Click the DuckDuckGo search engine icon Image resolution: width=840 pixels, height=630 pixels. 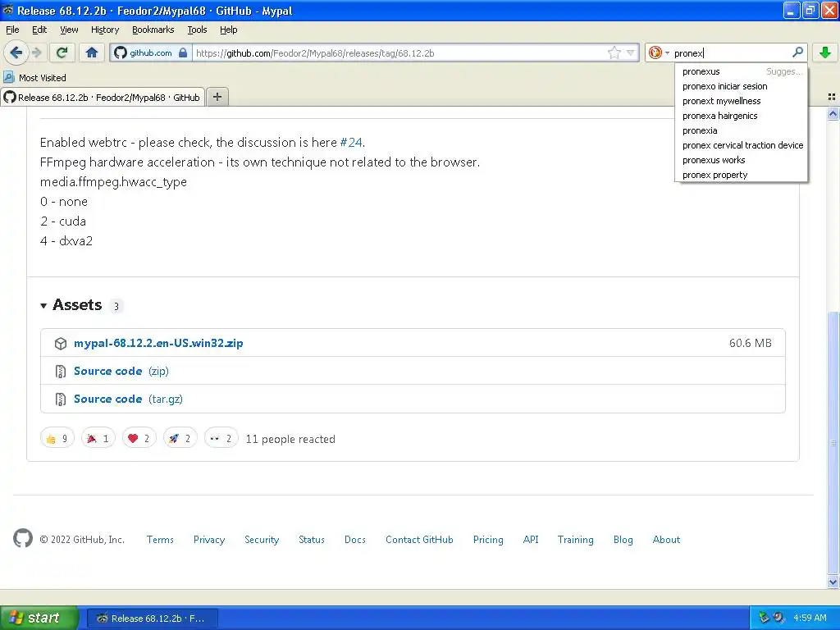pyautogui.click(x=655, y=52)
